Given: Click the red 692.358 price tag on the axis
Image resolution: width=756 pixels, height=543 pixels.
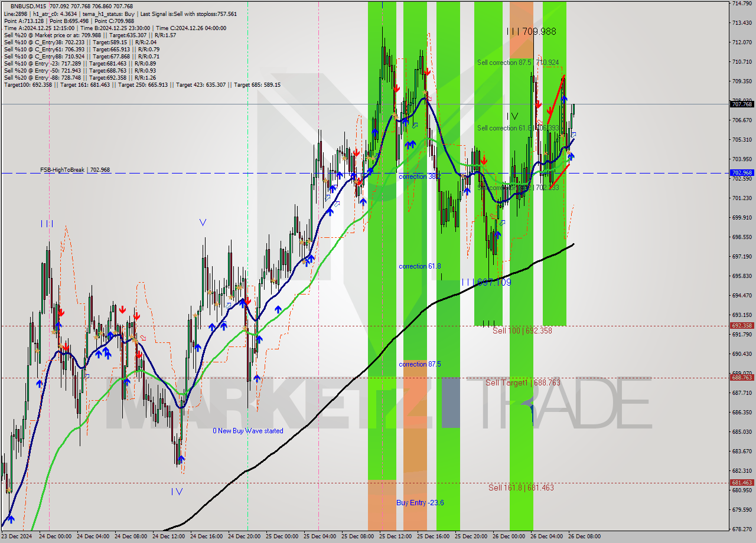Looking at the screenshot, I should 742,325.
